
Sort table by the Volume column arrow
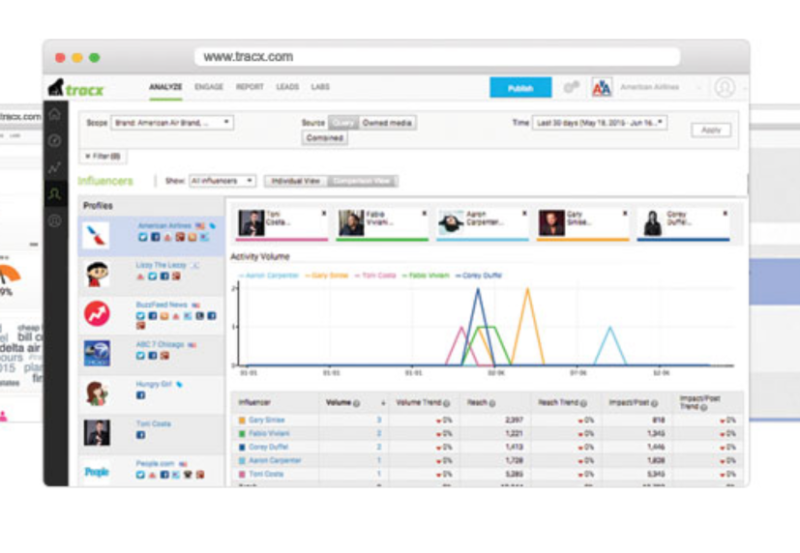[x=383, y=404]
